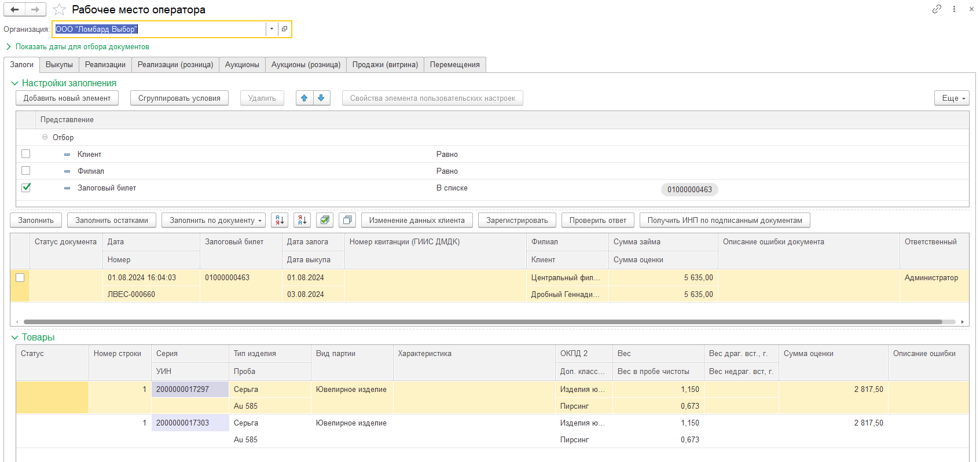Untick the Залоговый билет filter checkbox
Viewport: 980px width, 462px height.
[x=25, y=188]
